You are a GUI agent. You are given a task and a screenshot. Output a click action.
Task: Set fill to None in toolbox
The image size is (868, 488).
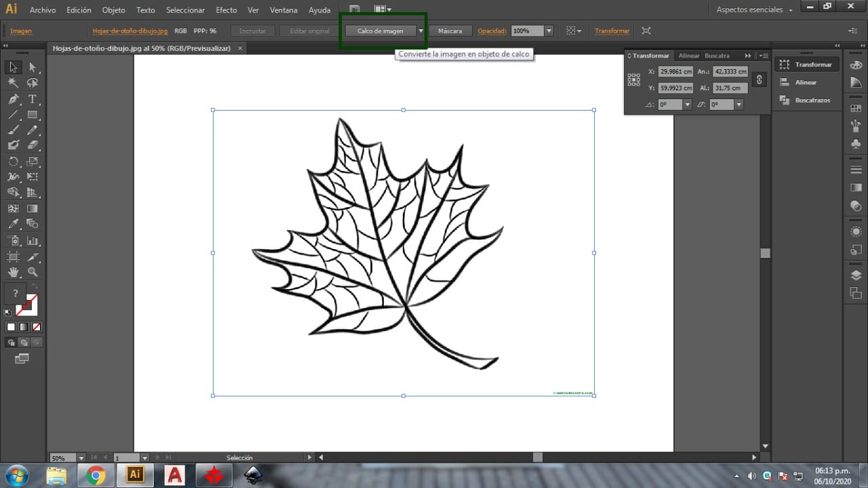pos(37,326)
